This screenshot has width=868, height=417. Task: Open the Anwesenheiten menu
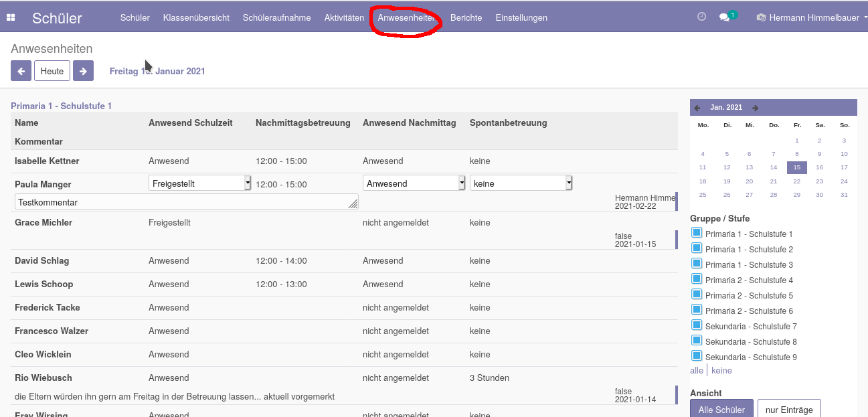[407, 18]
